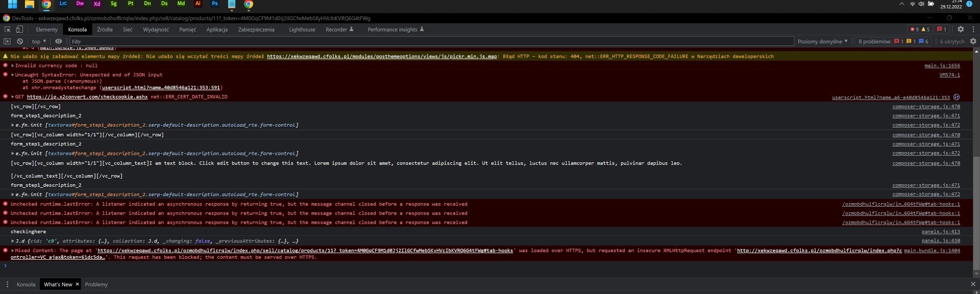Image resolution: width=980 pixels, height=294 pixels.
Task: Click the console vertical scrollbar thumb
Action: (976, 214)
